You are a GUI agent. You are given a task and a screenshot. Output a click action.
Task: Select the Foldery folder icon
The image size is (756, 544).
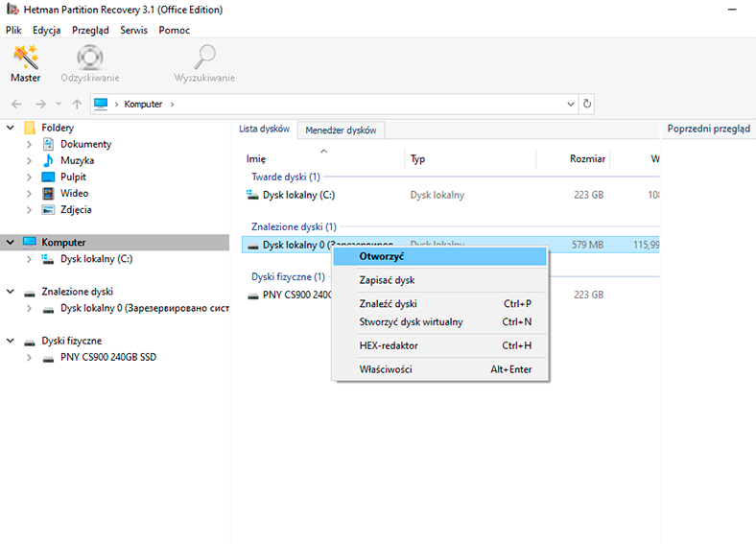click(30, 128)
